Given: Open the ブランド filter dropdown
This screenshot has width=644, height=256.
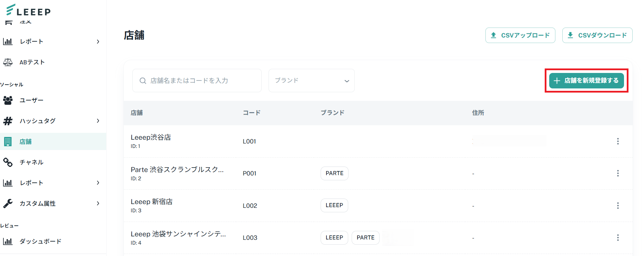Looking at the screenshot, I should point(311,81).
